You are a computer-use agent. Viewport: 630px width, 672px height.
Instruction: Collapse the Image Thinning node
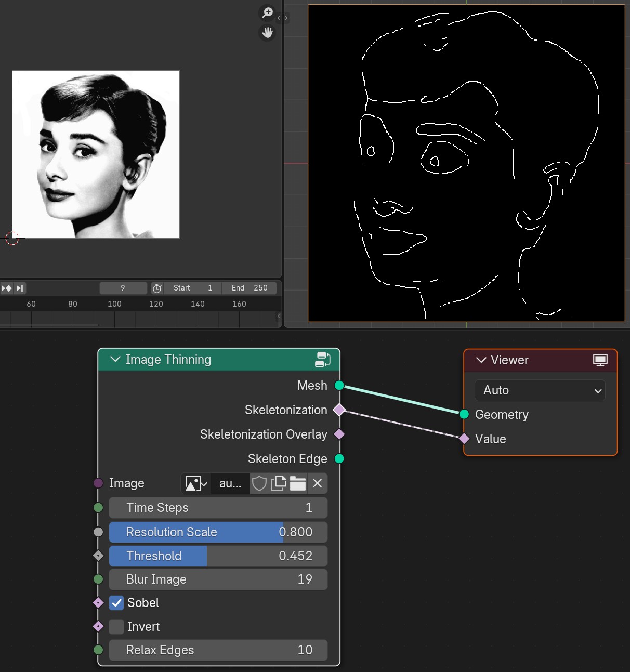(x=115, y=359)
